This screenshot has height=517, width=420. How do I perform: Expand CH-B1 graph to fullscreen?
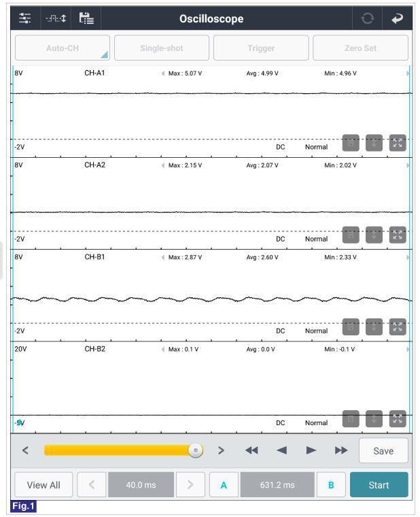[398, 327]
